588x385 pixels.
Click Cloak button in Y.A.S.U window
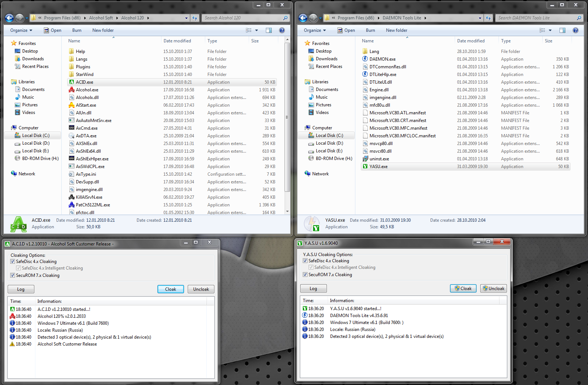[463, 289]
